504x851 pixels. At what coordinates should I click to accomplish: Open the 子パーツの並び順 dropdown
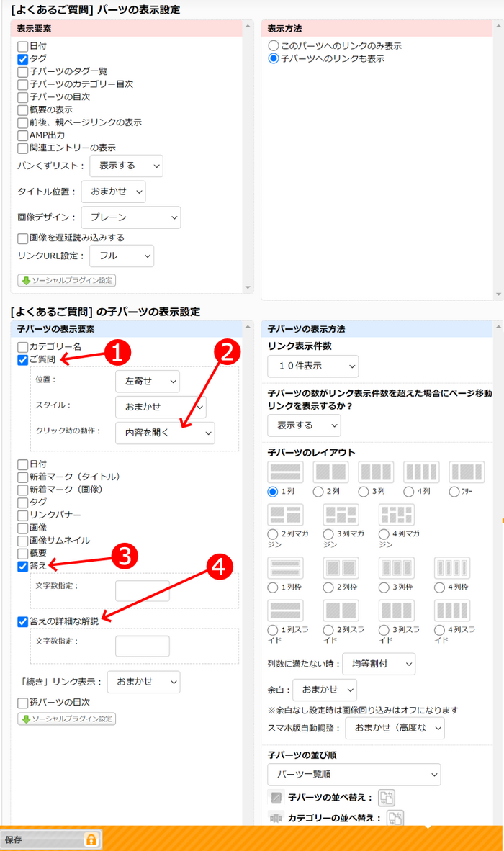coord(354,775)
